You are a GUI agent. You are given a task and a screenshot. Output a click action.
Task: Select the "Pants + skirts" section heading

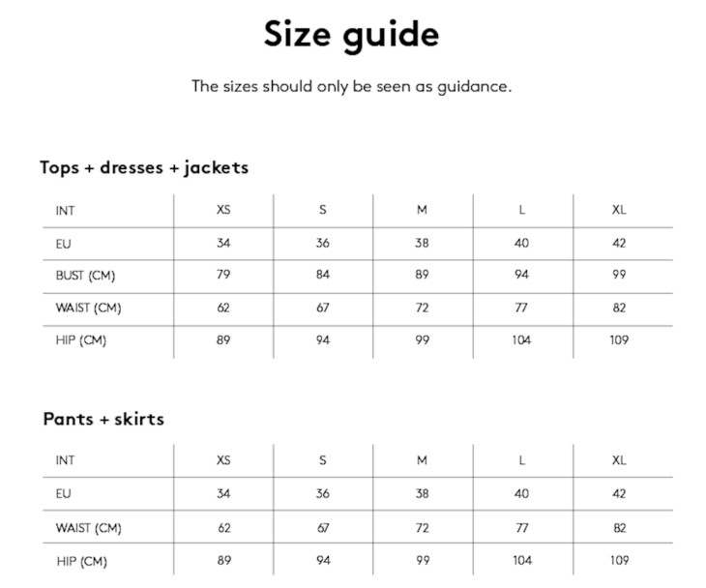(103, 419)
